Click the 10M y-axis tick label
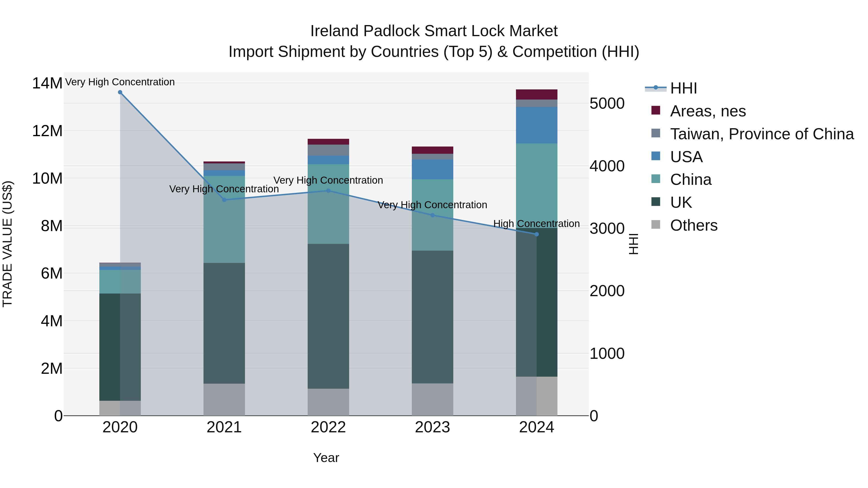The height and width of the screenshot is (488, 868). [47, 178]
